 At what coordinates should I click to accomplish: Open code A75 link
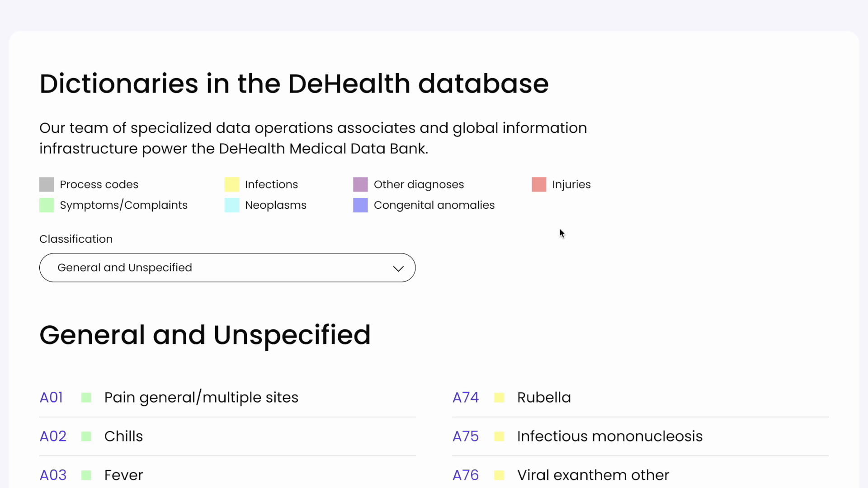pos(466,436)
